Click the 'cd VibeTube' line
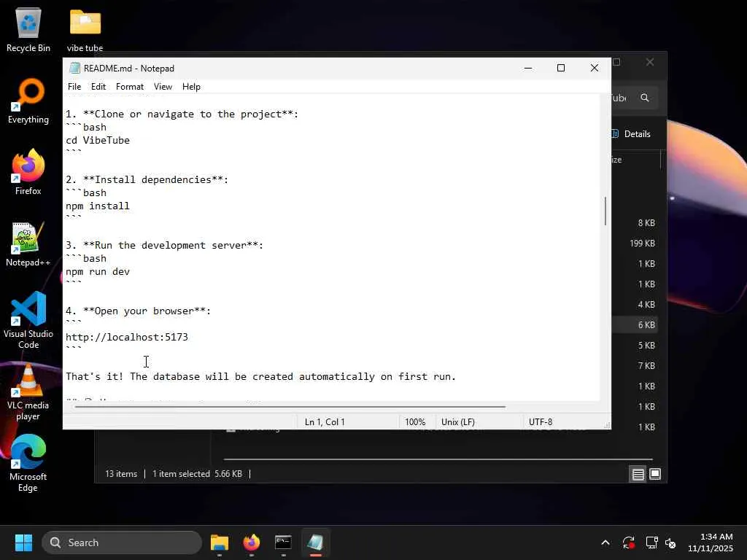This screenshot has height=560, width=747. tap(98, 141)
